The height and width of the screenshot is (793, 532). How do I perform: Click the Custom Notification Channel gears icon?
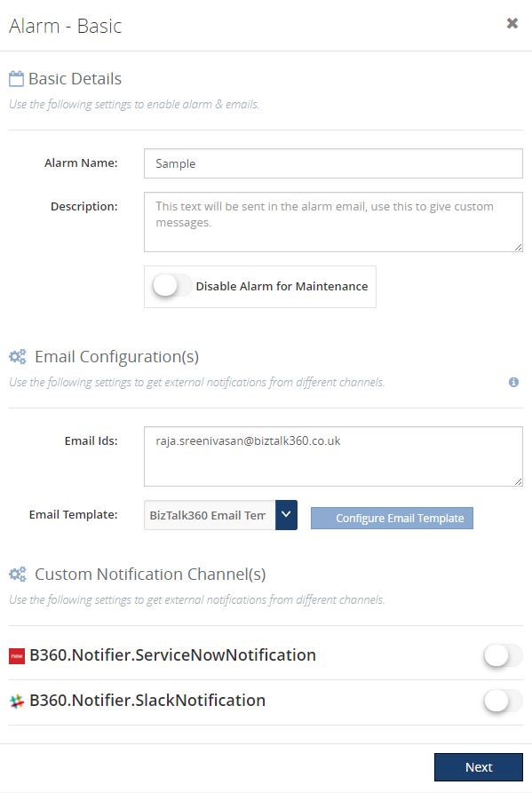[x=18, y=575]
